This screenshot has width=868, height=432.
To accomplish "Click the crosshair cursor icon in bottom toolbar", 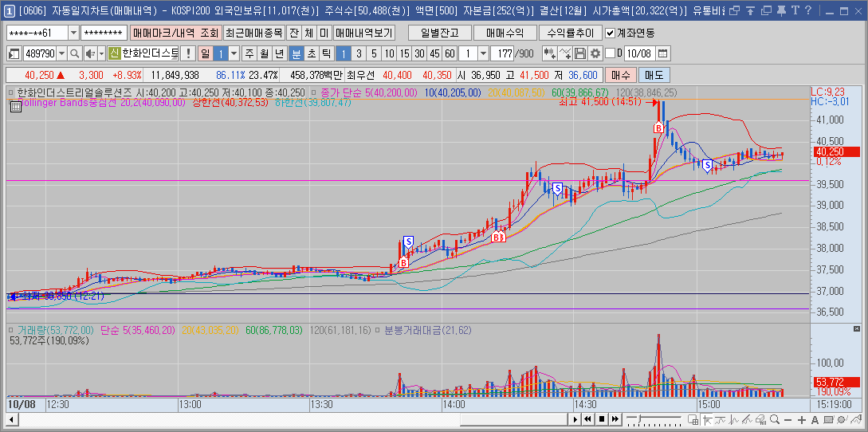I will coord(708,419).
